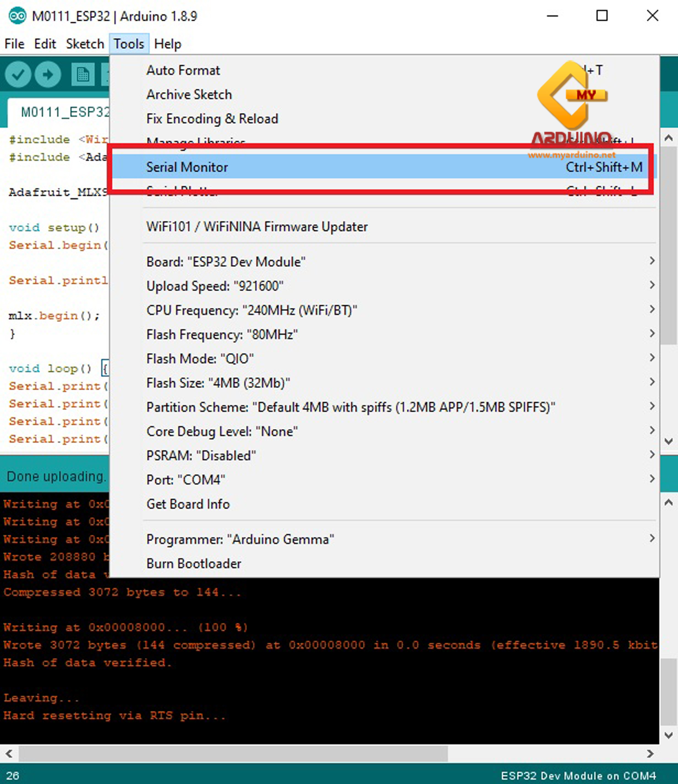
Task: Switch to the M0111_ESP32 sketch tab
Action: (x=59, y=112)
